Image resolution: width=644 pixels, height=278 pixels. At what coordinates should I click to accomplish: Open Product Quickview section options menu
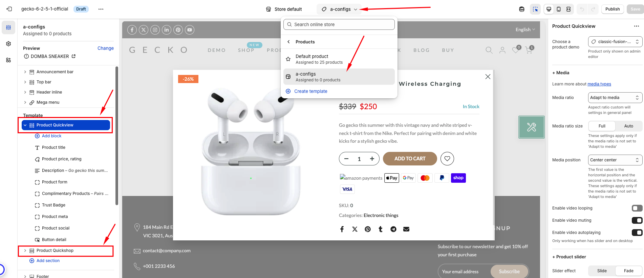point(637,26)
